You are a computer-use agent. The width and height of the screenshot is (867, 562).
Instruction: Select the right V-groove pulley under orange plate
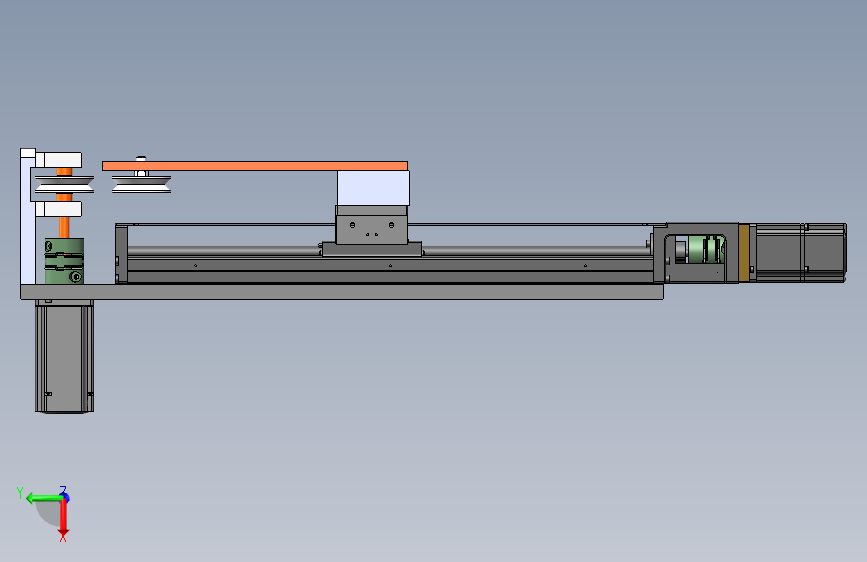point(142,184)
